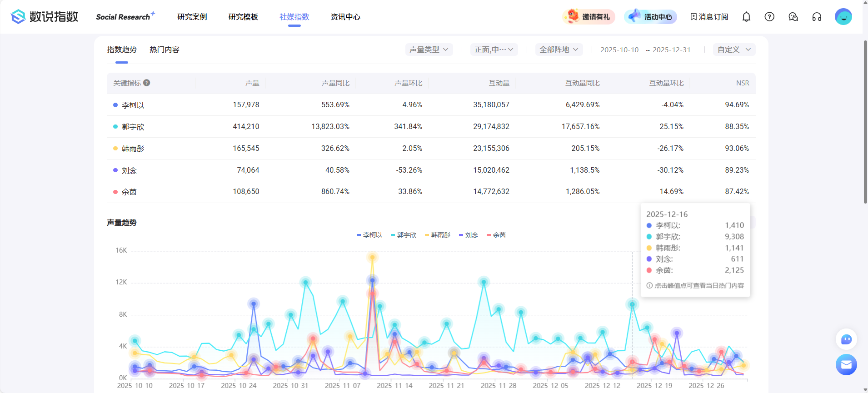The width and height of the screenshot is (868, 393).
Task: Click the 邀请有礼 button
Action: (589, 17)
